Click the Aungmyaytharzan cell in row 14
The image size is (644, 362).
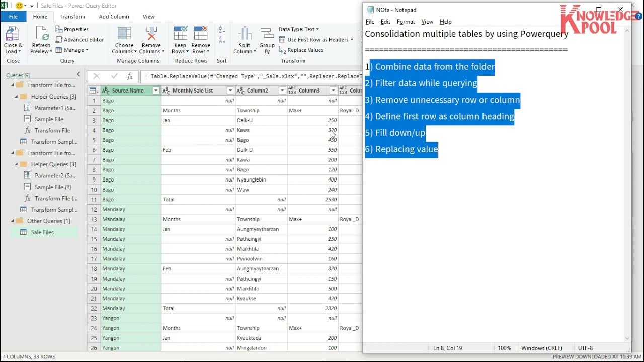click(x=261, y=229)
